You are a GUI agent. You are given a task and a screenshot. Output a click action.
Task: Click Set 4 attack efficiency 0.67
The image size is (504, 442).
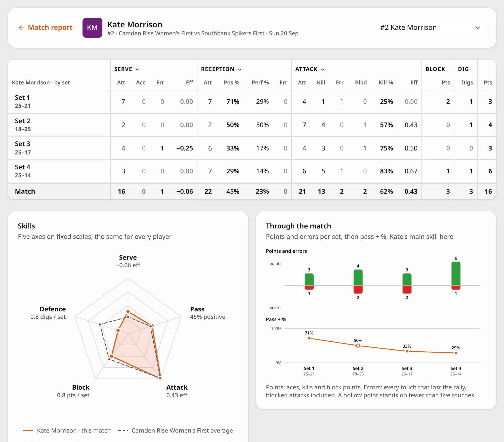411,171
